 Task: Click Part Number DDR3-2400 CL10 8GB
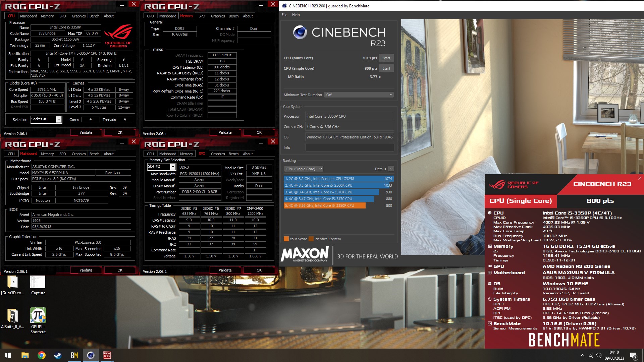(x=200, y=192)
